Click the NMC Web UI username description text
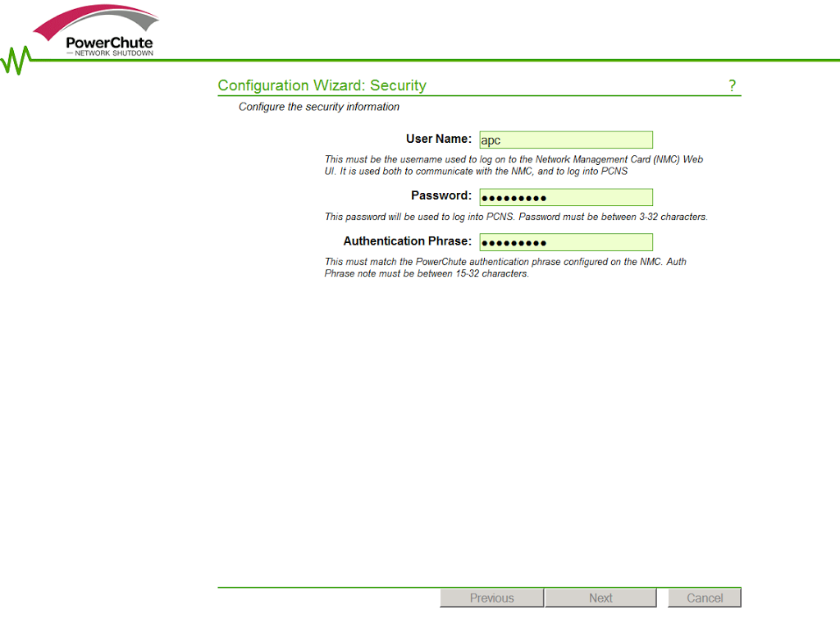This screenshot has width=840, height=628. tap(514, 165)
